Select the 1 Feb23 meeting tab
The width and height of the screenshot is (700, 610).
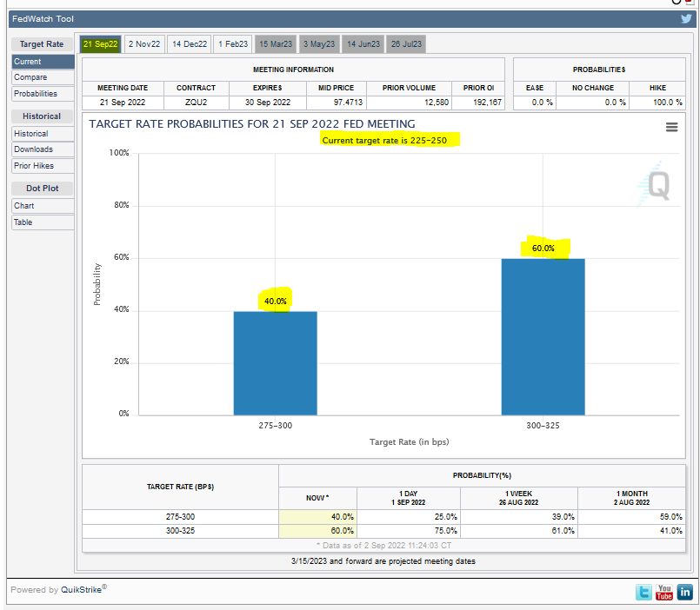[232, 44]
